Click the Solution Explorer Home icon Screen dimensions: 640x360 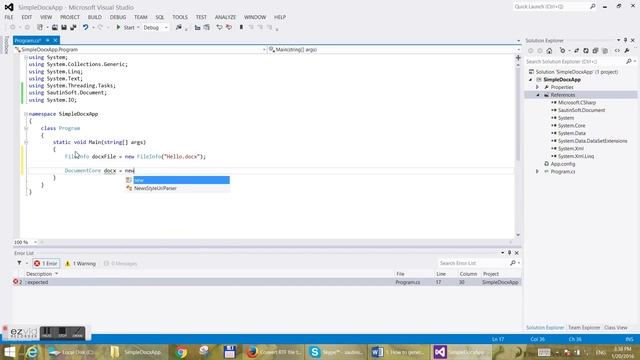click(x=549, y=51)
